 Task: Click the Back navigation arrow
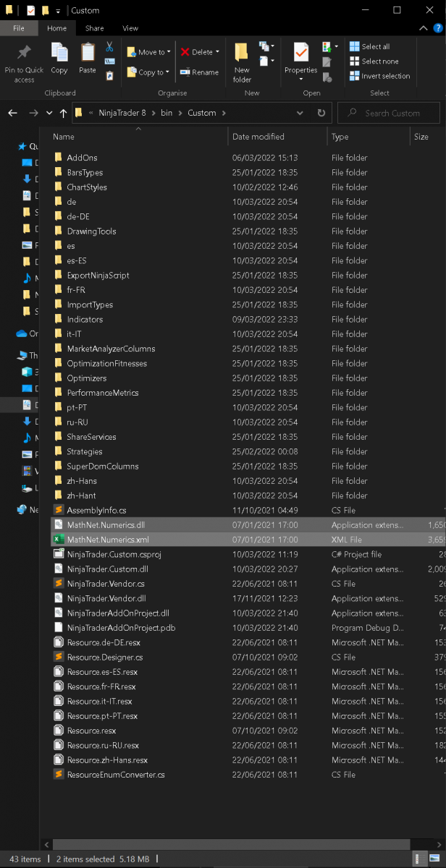point(12,113)
